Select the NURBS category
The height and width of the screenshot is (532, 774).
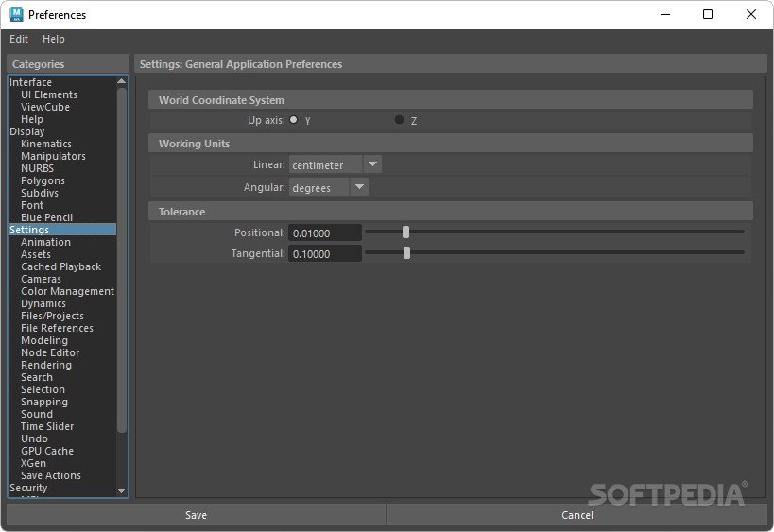(x=37, y=168)
